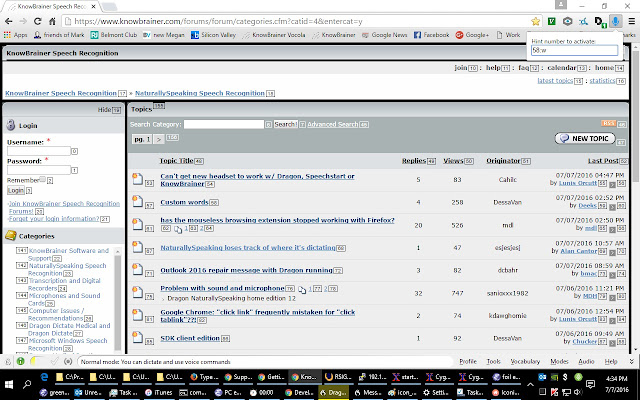
Task: Click the Search! button for category
Action: coord(284,124)
